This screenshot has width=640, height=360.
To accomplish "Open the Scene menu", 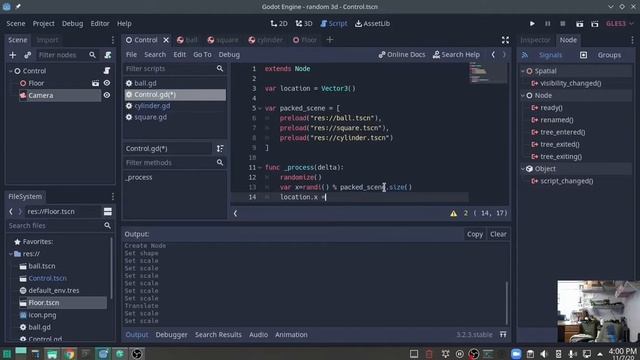I will 16,24.
